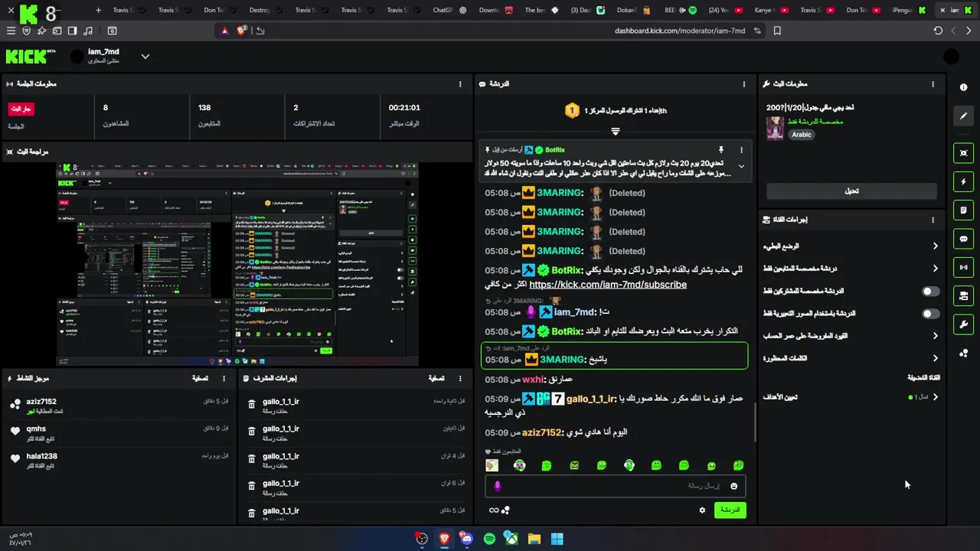Open the info icon in right sidebar
The width and height of the screenshot is (980, 551).
pos(963,87)
